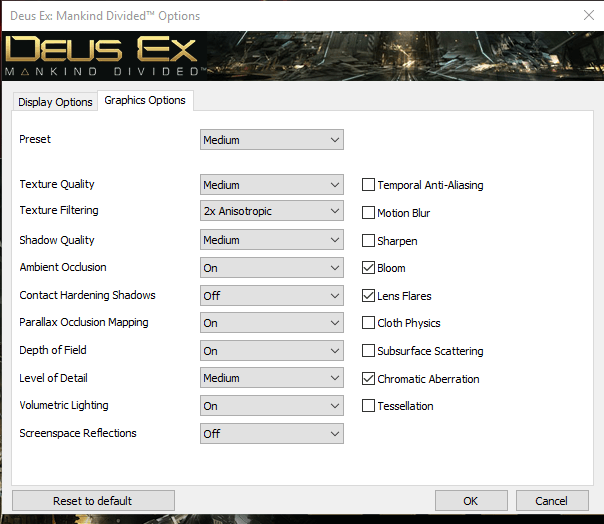Confirm settings with the OK button
The height and width of the screenshot is (524, 604).
click(470, 500)
